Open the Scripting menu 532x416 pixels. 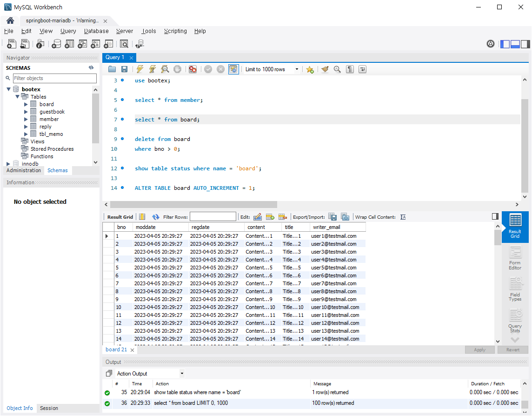[175, 31]
